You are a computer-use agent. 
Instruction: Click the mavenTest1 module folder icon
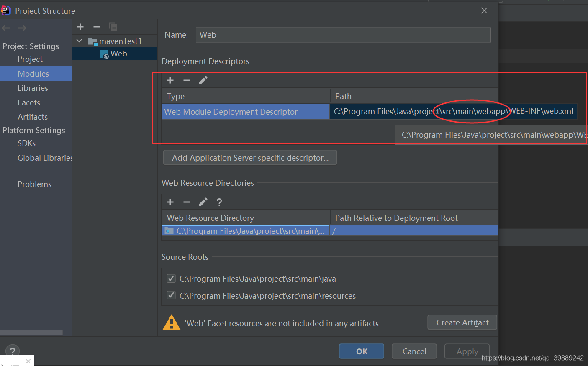(x=92, y=41)
